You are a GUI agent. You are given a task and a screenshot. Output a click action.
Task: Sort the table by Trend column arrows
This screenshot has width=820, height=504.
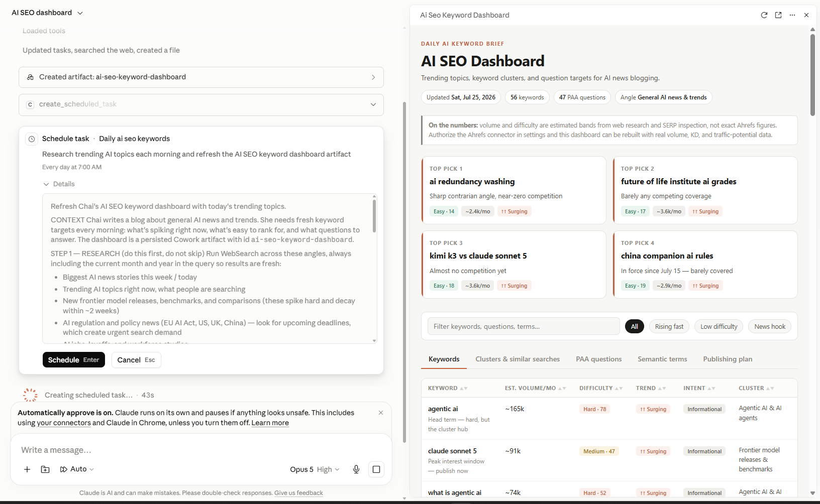(x=662, y=389)
